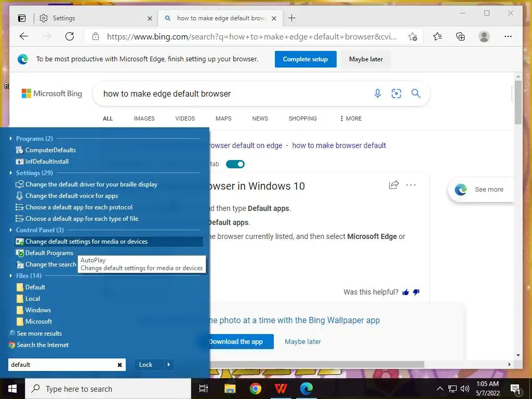Show hidden system tray icons chevron

pyautogui.click(x=440, y=389)
